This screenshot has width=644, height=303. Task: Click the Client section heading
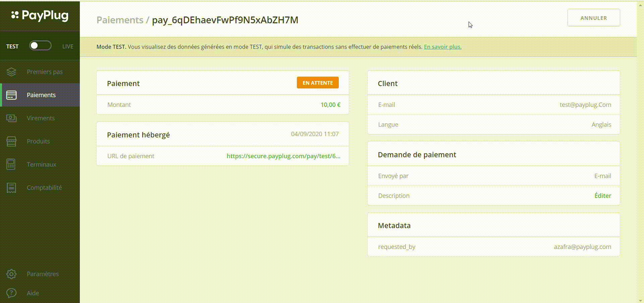pyautogui.click(x=388, y=83)
